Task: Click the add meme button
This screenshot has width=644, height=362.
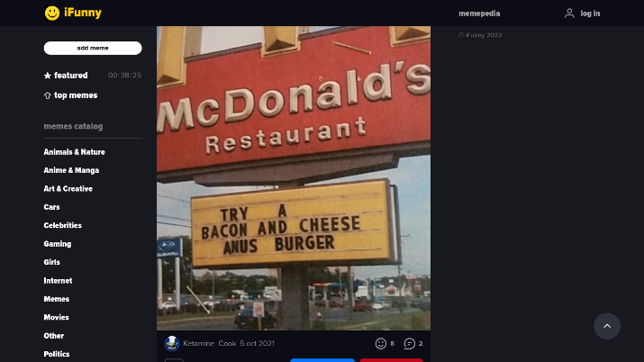Action: pos(93,48)
